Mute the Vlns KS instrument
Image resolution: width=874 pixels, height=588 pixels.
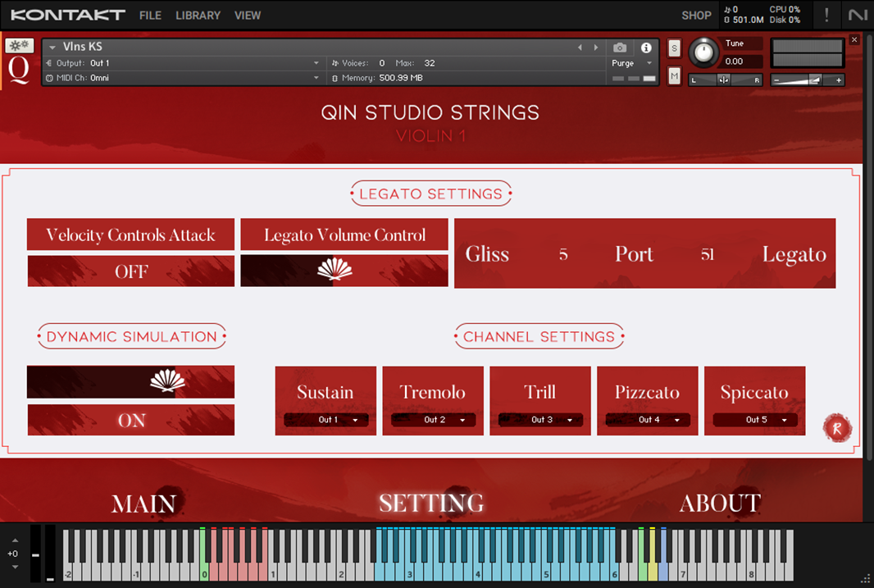[x=674, y=75]
